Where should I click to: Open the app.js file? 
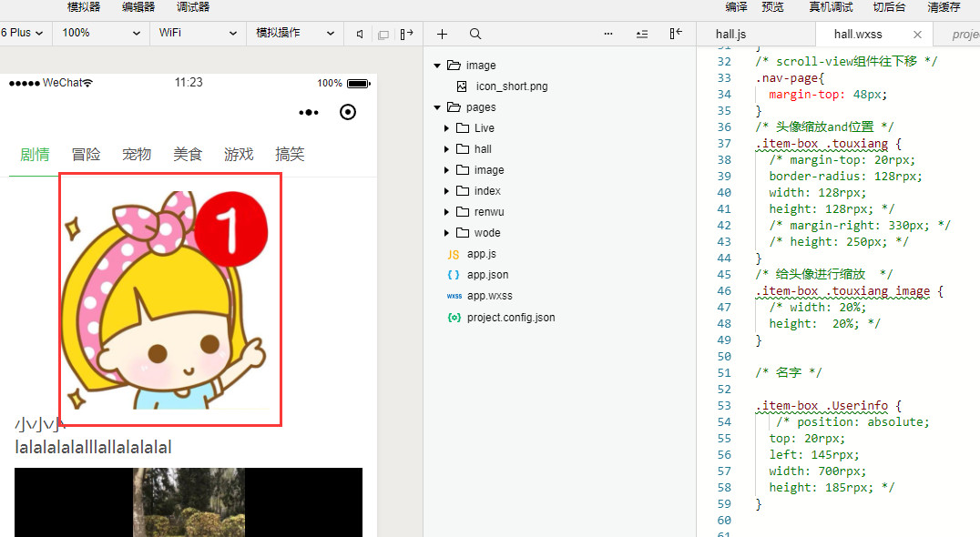(x=482, y=254)
